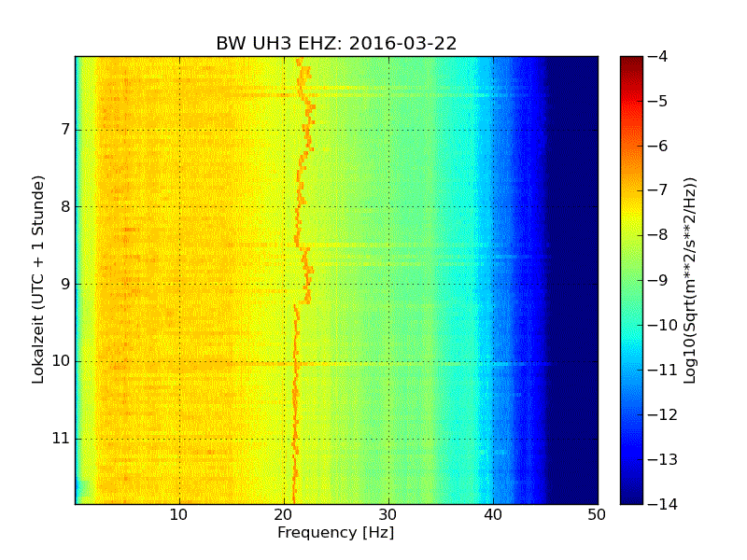Click colorbar tick label −12
Viewport: 747px width, 560px height.
[x=663, y=414]
